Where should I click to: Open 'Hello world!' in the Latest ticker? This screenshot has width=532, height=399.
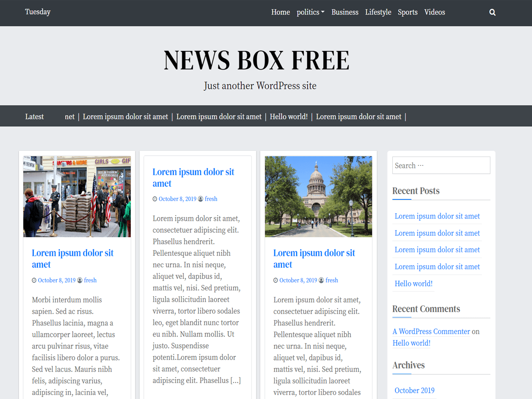click(x=289, y=117)
